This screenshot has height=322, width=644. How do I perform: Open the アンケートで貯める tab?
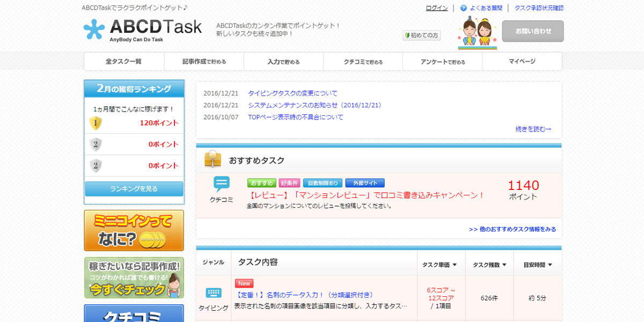[x=442, y=62]
